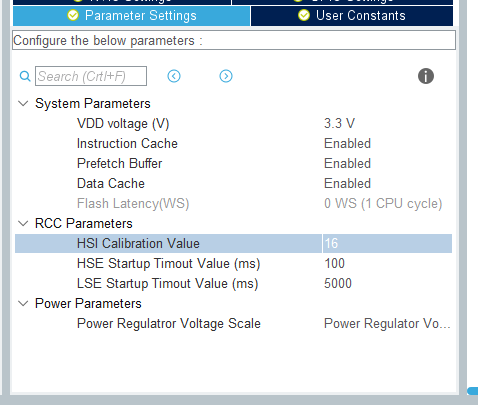478x412 pixels.
Task: Change Prefetch Buffer Enabled setting
Action: 347,163
